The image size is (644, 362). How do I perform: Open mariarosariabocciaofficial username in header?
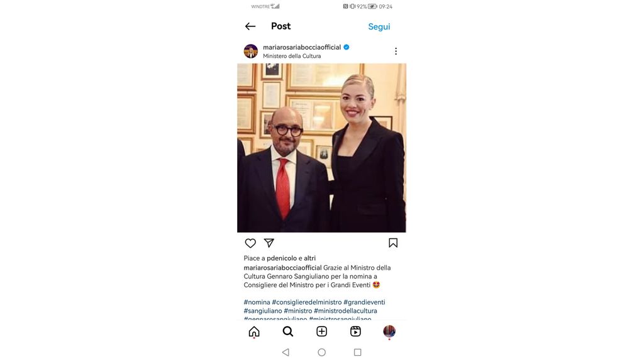[x=302, y=47]
